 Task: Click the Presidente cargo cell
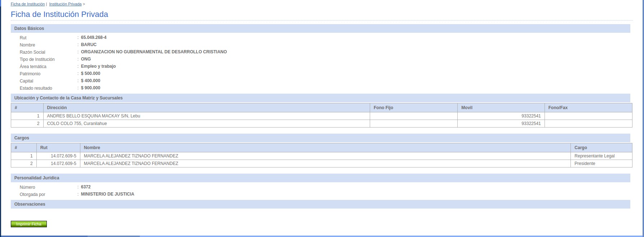[x=585, y=164]
